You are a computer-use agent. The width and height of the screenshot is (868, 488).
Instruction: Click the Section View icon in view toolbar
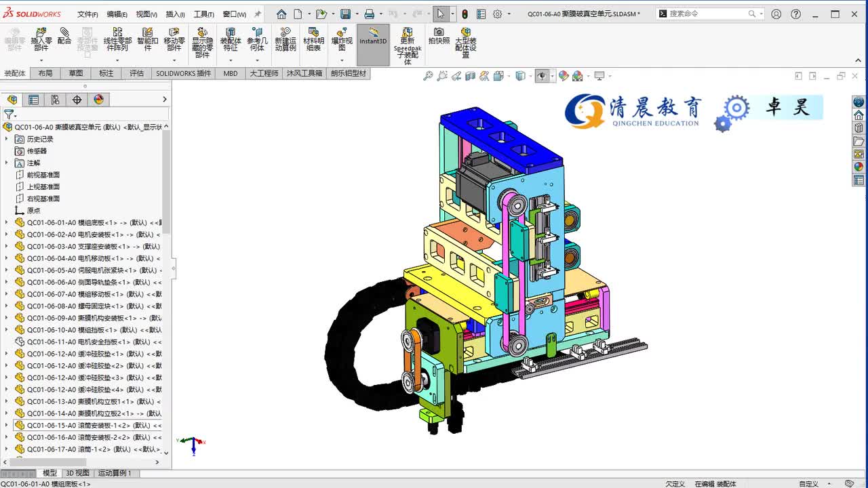[x=471, y=76]
